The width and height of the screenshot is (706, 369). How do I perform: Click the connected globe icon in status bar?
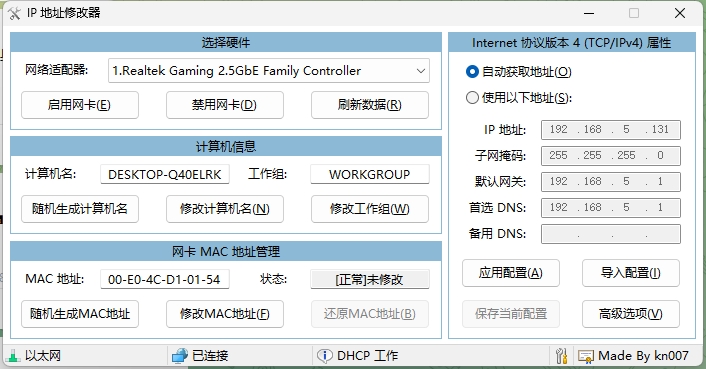(179, 356)
